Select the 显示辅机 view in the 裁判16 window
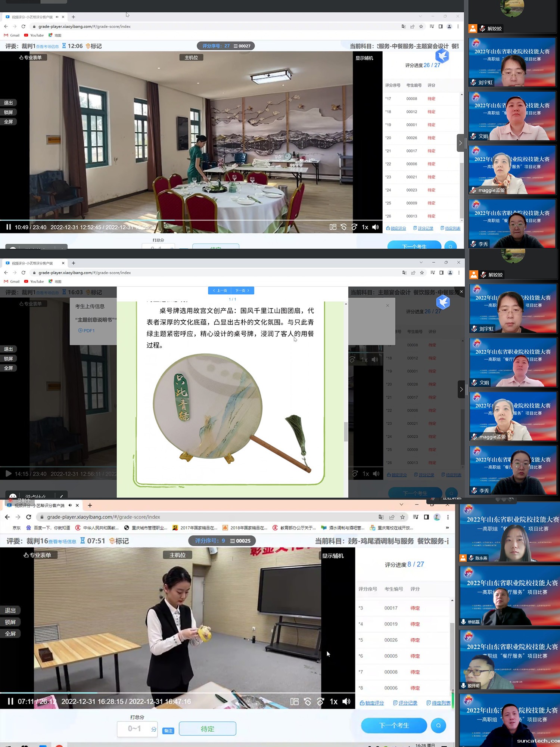The height and width of the screenshot is (747, 560). coord(333,556)
